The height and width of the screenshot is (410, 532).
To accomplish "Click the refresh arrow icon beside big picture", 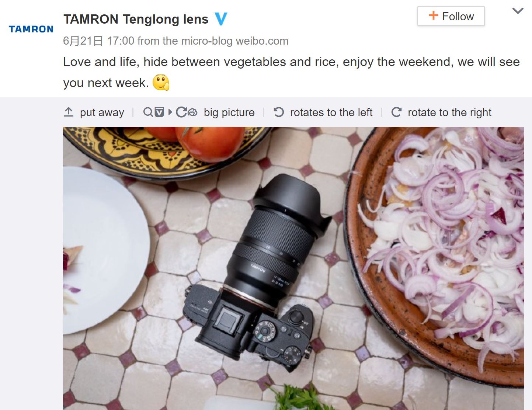I will [x=181, y=112].
